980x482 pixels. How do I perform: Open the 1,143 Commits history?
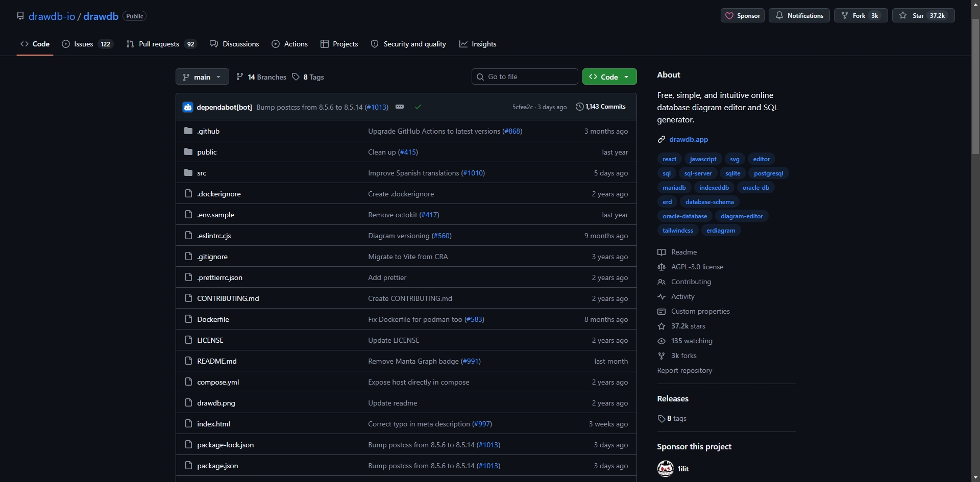tap(601, 107)
